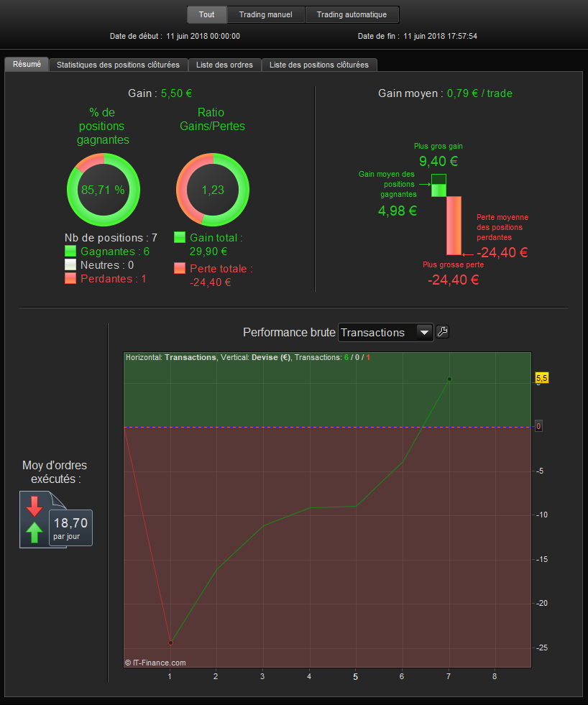Click the transaction 7 data point

tap(449, 379)
